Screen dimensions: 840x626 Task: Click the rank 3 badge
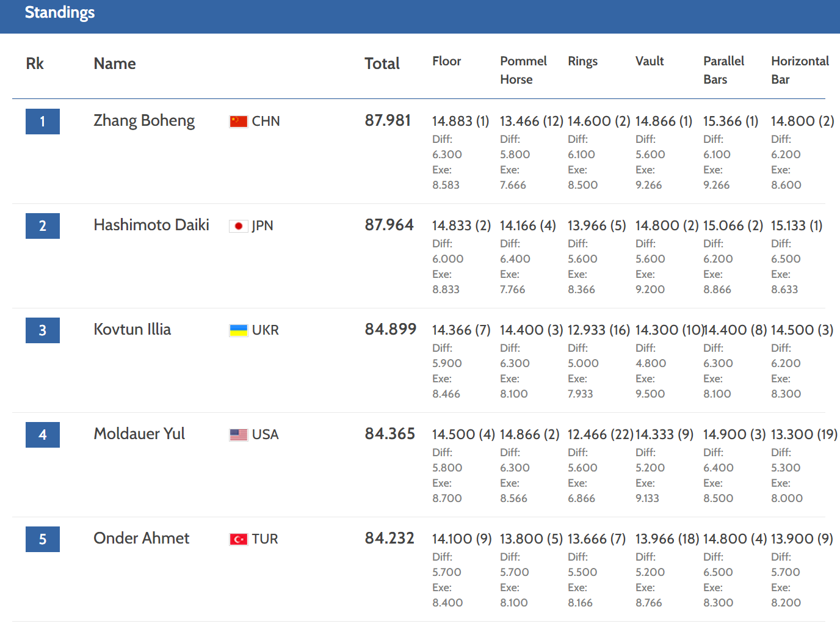tap(43, 330)
